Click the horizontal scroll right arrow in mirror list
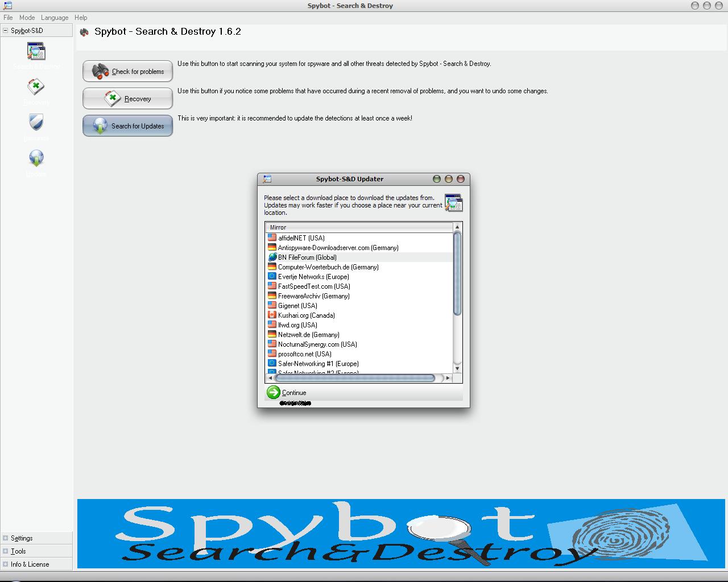The height and width of the screenshot is (582, 728). [448, 378]
